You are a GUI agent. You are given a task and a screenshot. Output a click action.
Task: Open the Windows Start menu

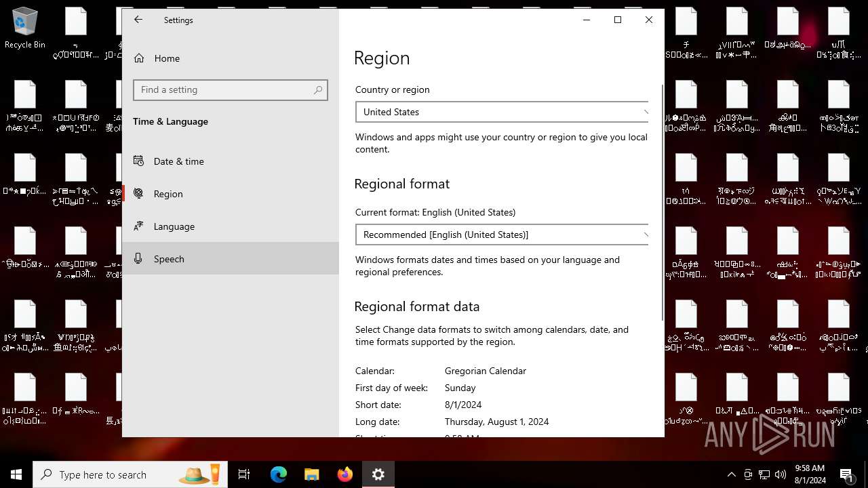16,474
